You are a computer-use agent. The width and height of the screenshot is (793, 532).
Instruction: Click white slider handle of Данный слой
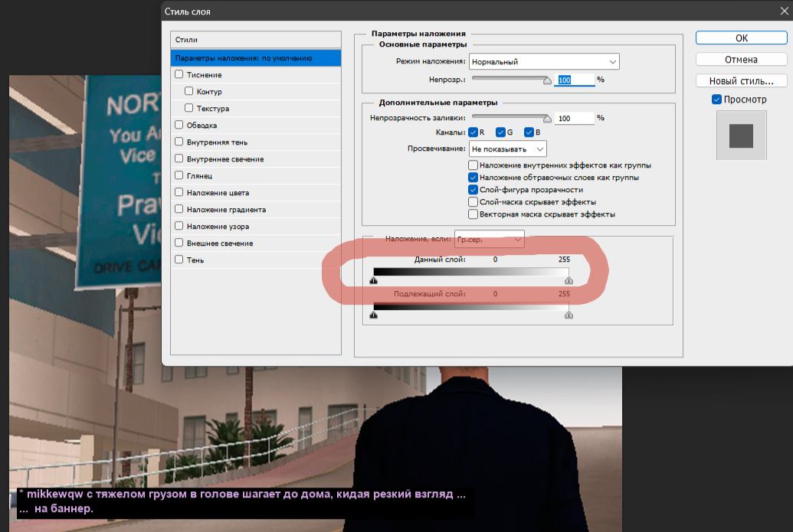point(569,280)
